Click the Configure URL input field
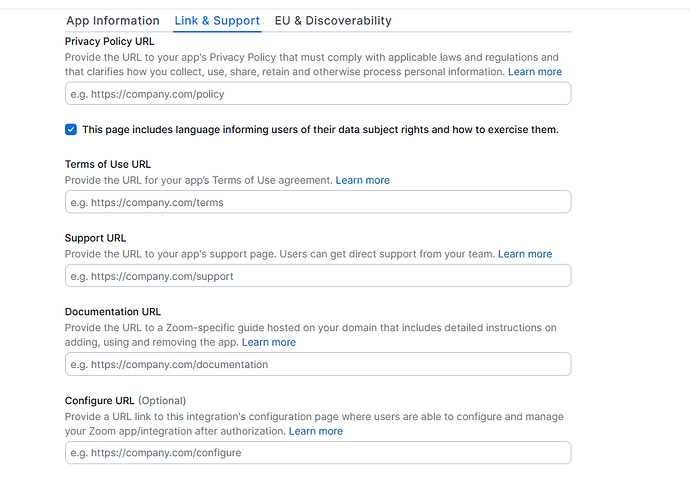This screenshot has width=690, height=483. pyautogui.click(x=317, y=453)
